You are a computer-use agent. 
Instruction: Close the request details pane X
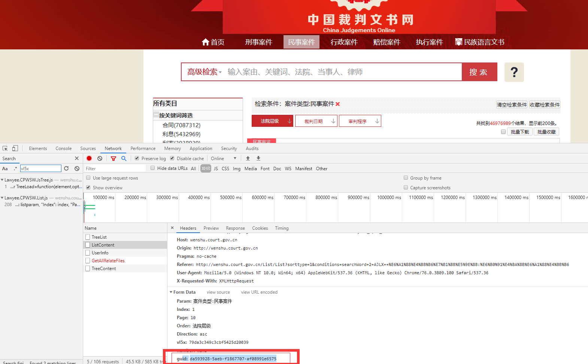click(172, 228)
